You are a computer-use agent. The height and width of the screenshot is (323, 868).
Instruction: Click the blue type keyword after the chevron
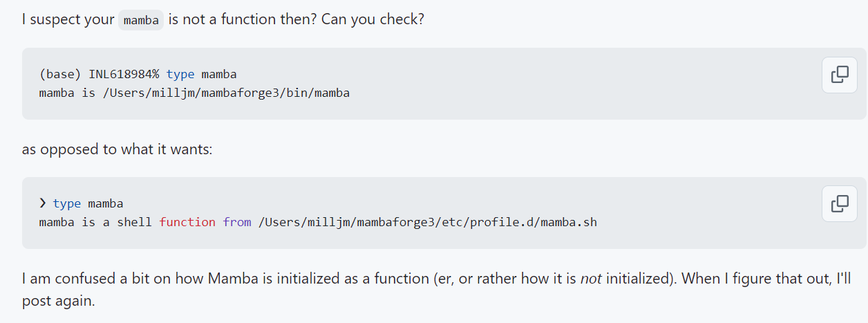pyautogui.click(x=67, y=203)
